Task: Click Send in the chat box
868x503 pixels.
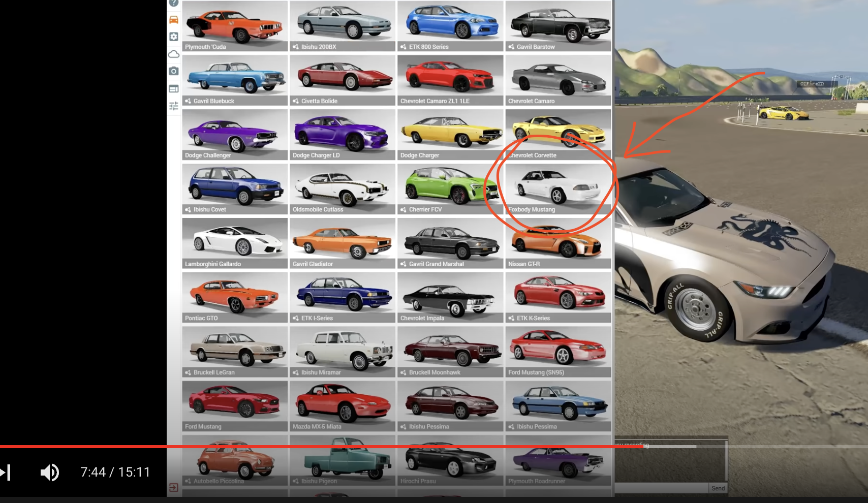Action: click(718, 488)
